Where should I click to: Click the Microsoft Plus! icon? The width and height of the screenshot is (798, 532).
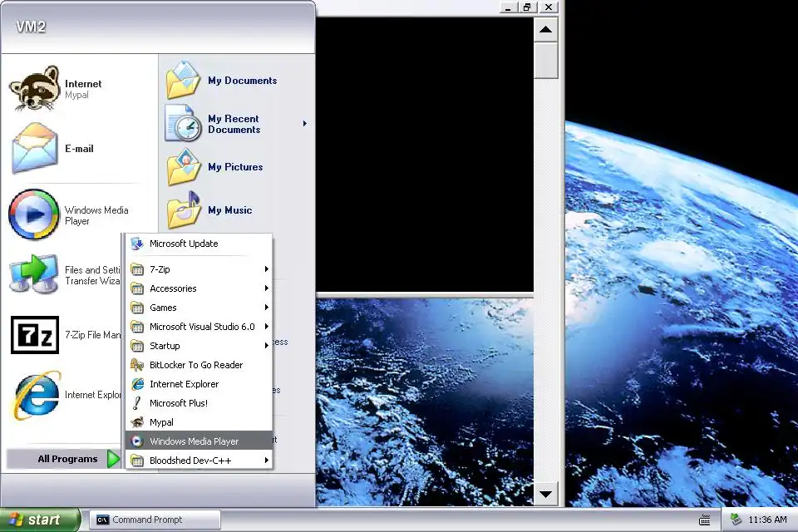tap(137, 403)
